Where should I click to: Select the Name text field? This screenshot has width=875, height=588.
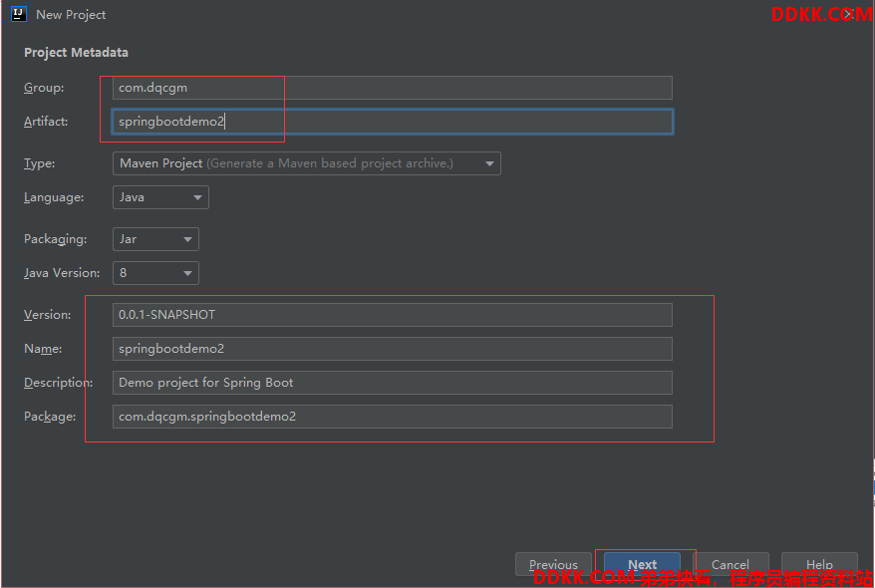(x=393, y=349)
